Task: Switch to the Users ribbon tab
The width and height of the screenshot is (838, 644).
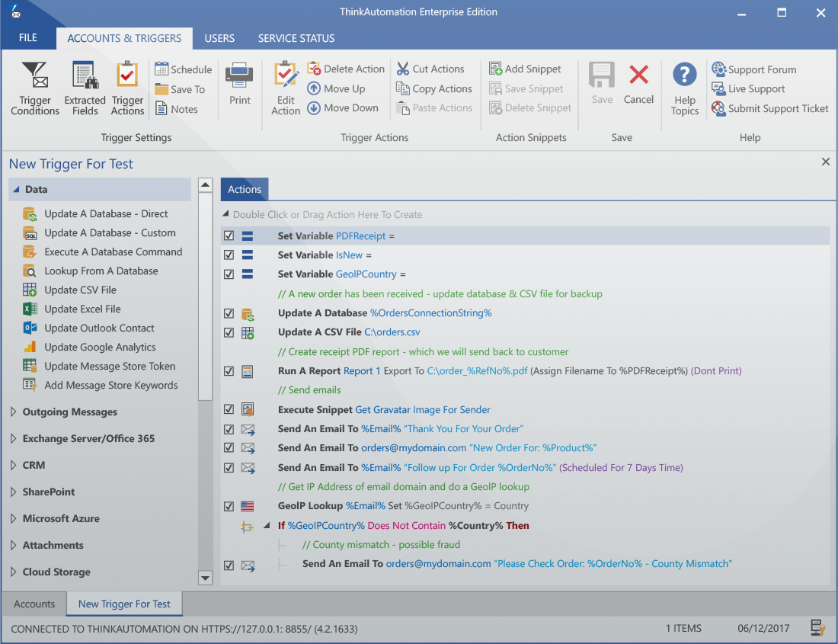Action: click(219, 38)
